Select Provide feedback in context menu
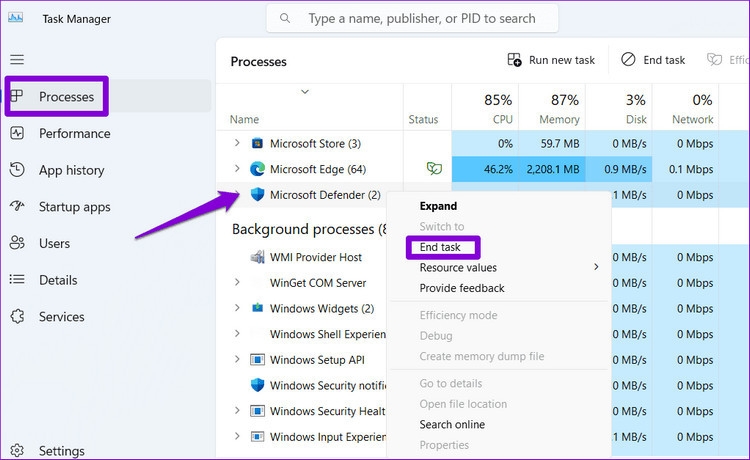Viewport: 750px width, 460px height. pos(462,288)
